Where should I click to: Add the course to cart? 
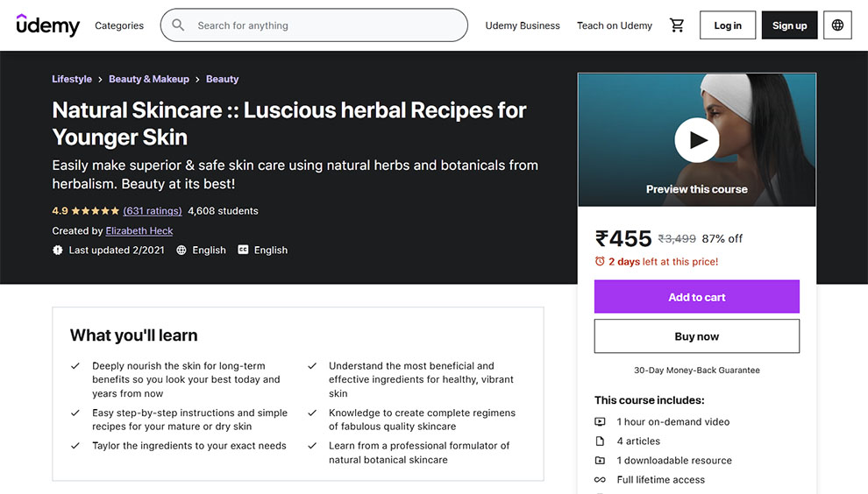click(697, 297)
